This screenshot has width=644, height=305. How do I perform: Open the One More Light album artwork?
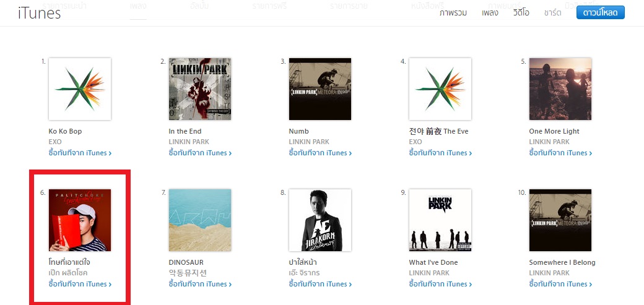[560, 89]
